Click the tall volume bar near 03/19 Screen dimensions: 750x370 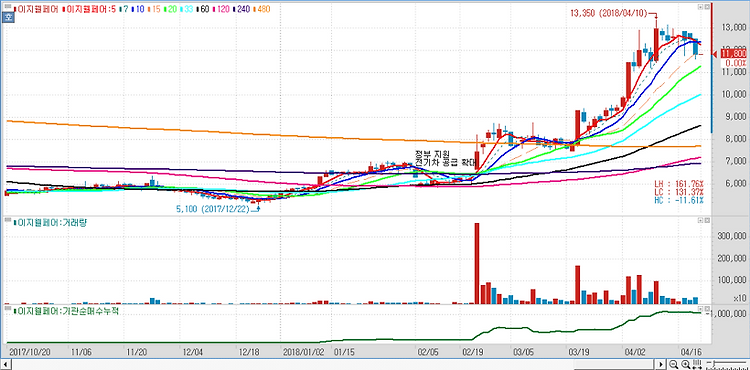click(x=577, y=284)
